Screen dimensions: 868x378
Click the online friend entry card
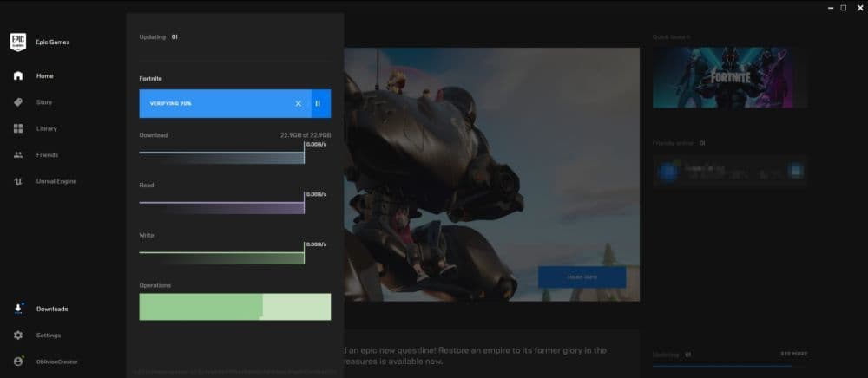[x=730, y=172]
